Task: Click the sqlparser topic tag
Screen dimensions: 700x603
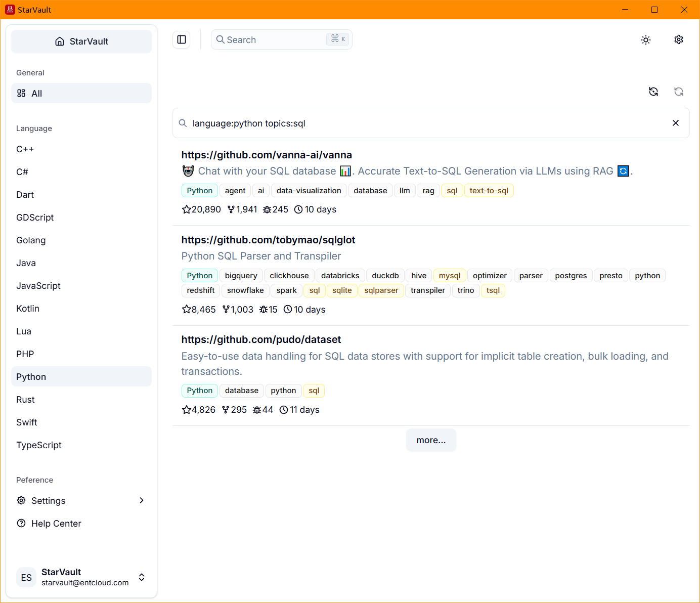Action: tap(381, 290)
